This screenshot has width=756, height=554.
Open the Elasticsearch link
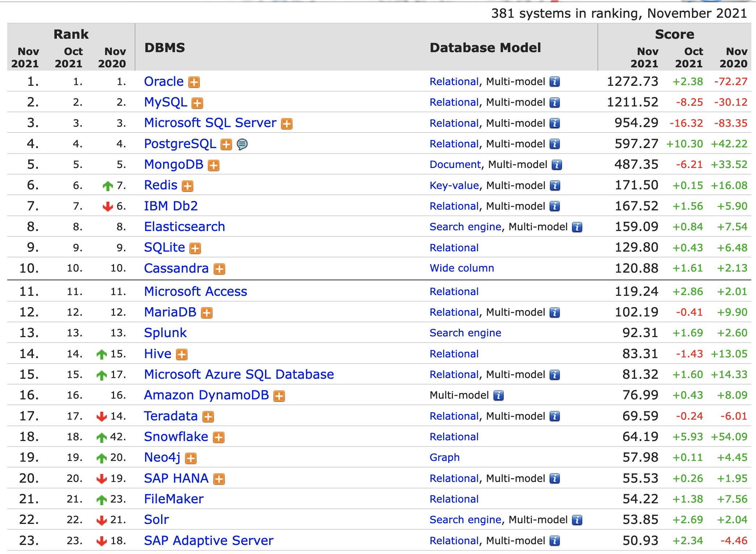coord(185,227)
